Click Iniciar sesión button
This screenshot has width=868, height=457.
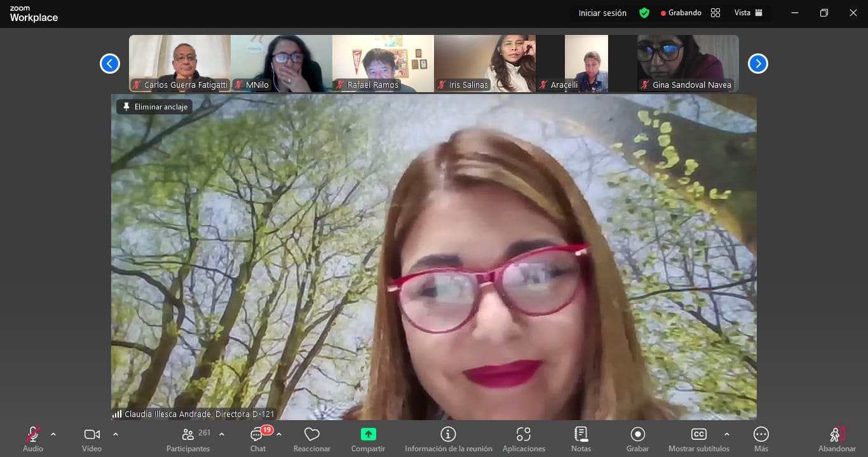click(x=602, y=13)
